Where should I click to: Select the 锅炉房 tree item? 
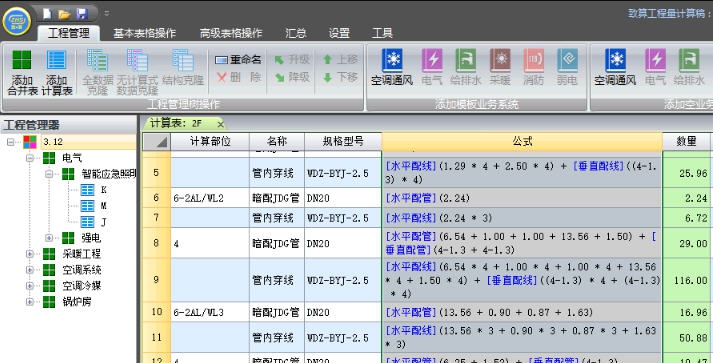coord(76,302)
